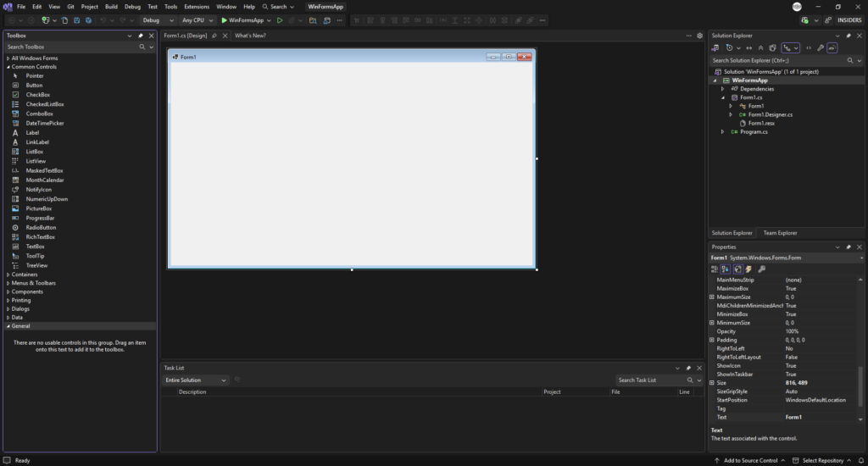Open the Debug configuration dropdown
The image size is (868, 466).
[158, 20]
